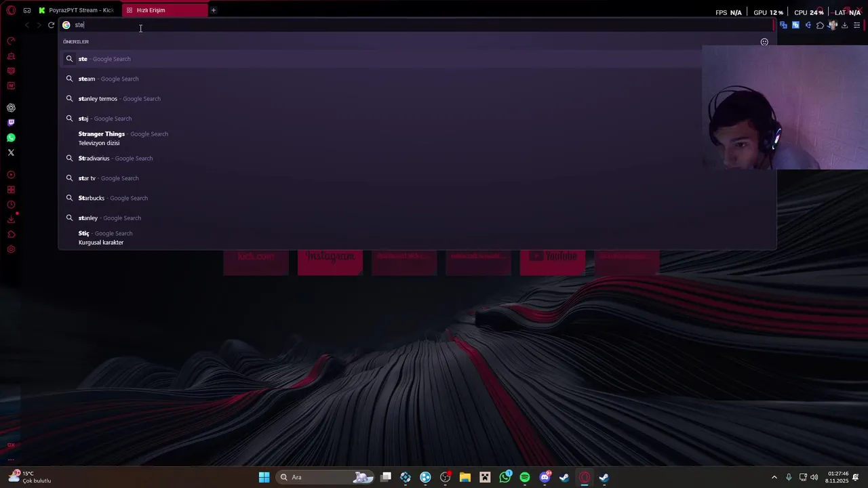Open History clock icon in sidebar
Image resolution: width=868 pixels, height=488 pixels.
tap(11, 205)
